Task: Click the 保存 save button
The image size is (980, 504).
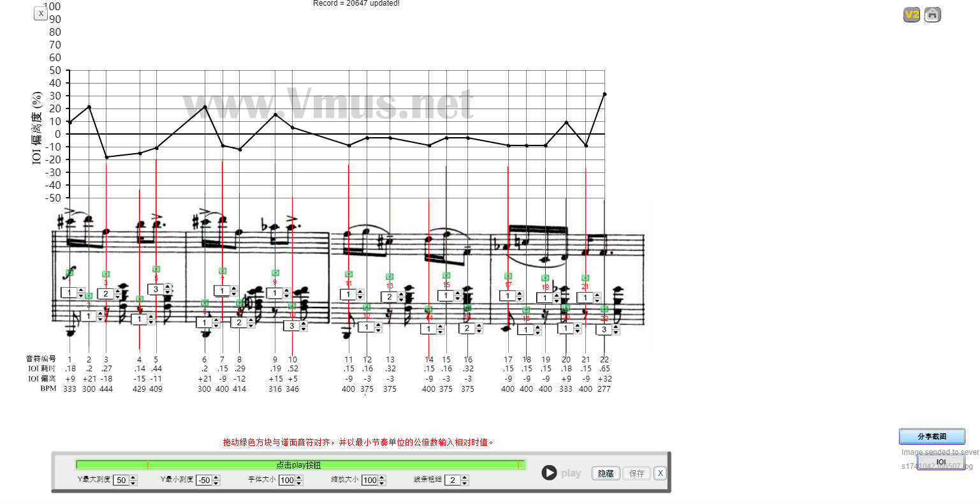Action: (x=636, y=473)
